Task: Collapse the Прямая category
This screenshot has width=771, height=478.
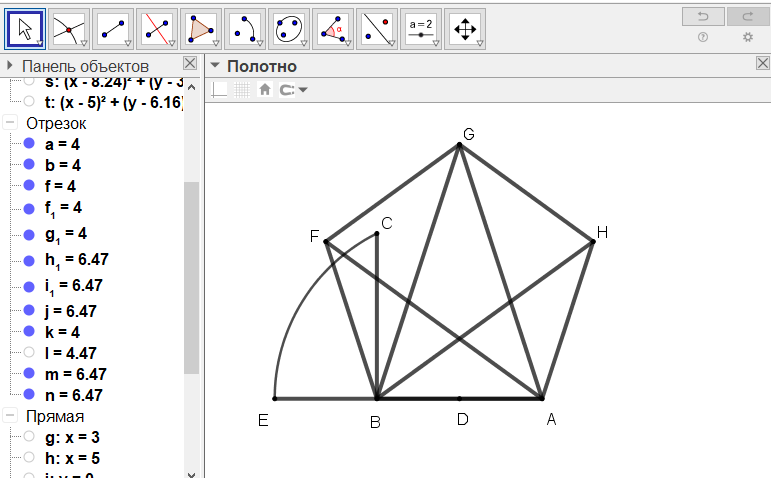Action: 10,416
